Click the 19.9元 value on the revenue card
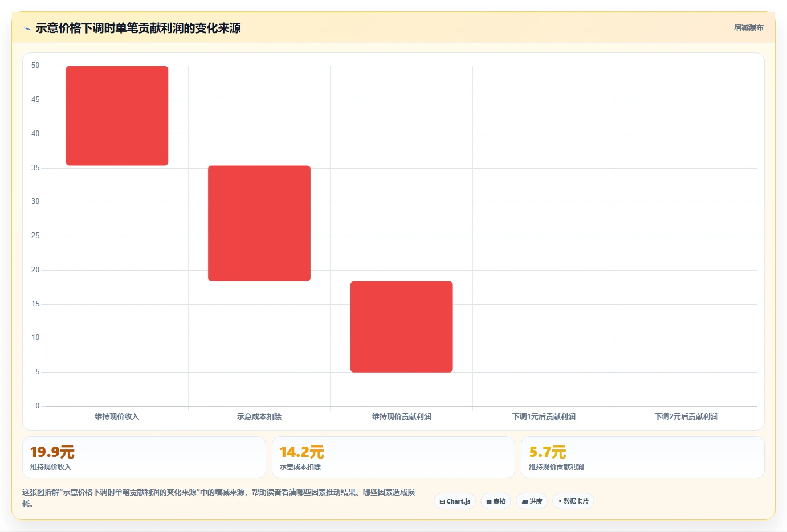The image size is (787, 532). tap(52, 452)
